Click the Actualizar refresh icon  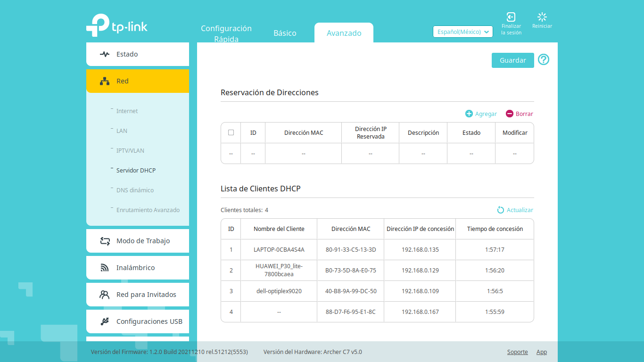click(x=501, y=210)
